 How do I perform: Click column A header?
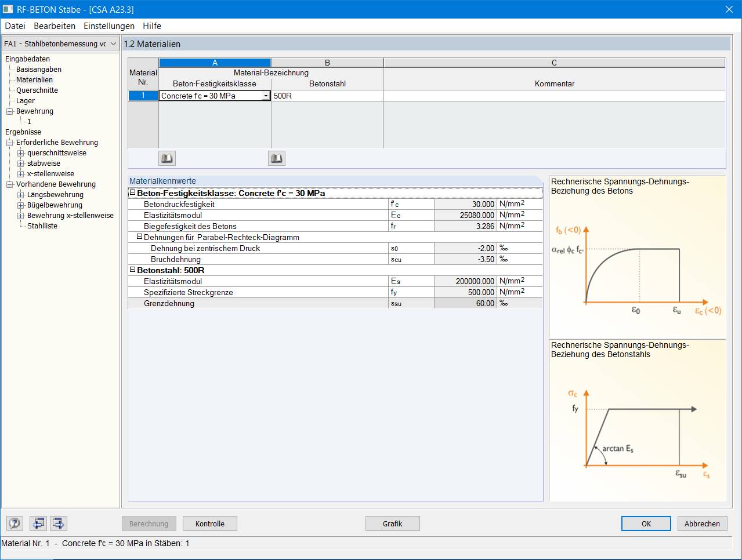click(x=215, y=63)
